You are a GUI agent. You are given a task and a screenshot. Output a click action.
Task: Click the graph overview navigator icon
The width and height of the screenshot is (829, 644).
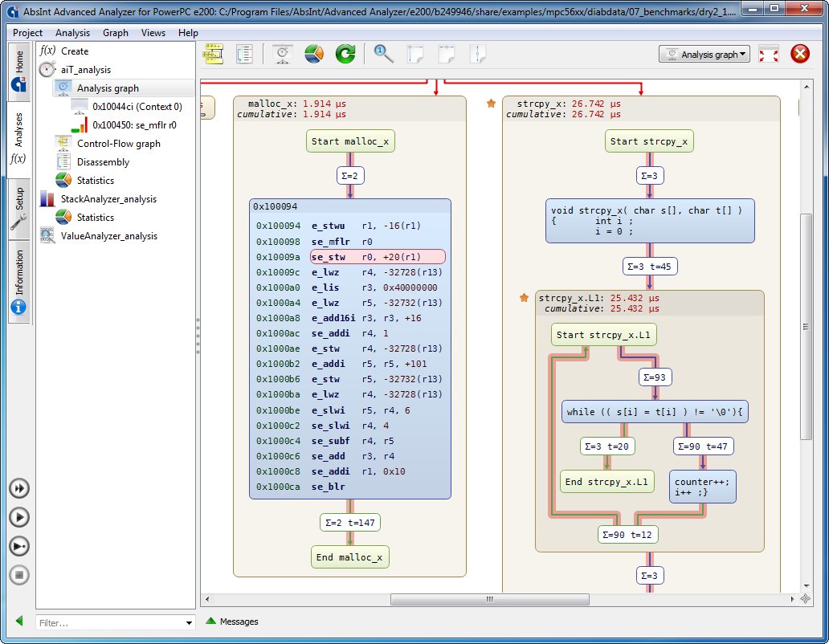805,598
